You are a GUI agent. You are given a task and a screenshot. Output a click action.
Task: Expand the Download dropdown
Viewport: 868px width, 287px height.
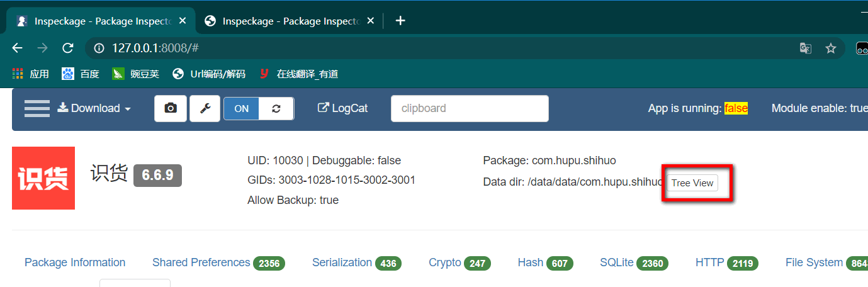94,108
